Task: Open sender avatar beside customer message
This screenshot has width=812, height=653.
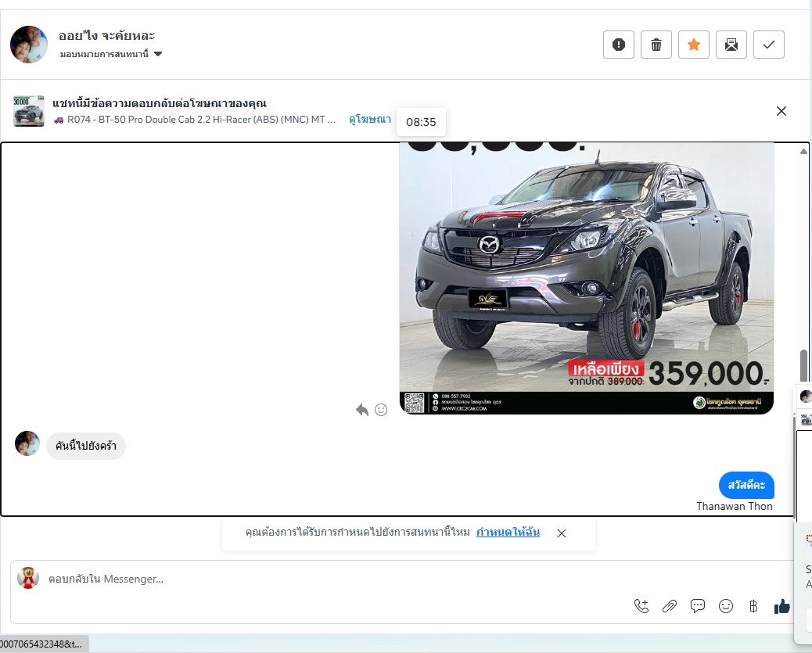Action: 27,443
